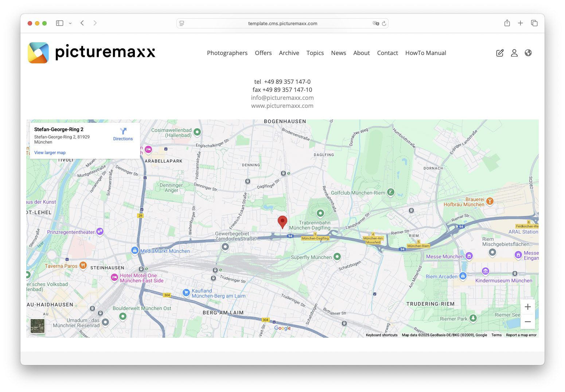Click View larger map link

point(50,153)
